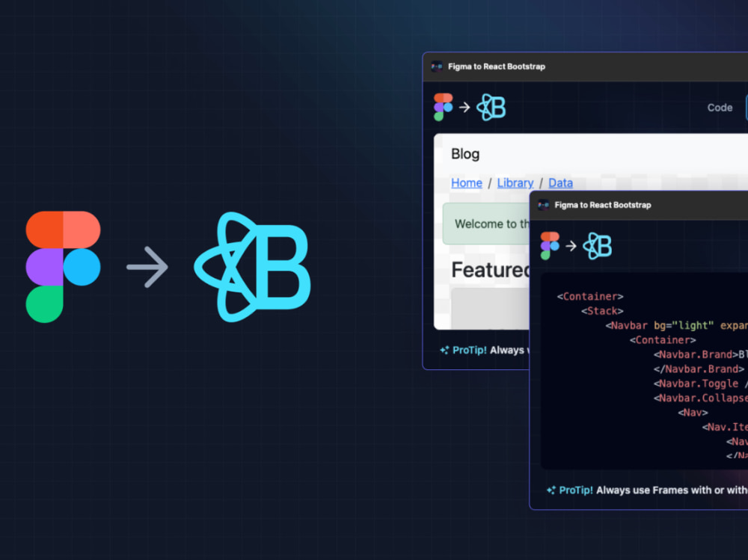Click the opening <Navbar.Brand> code line
Viewport: 748px width, 560px height.
pos(701,354)
